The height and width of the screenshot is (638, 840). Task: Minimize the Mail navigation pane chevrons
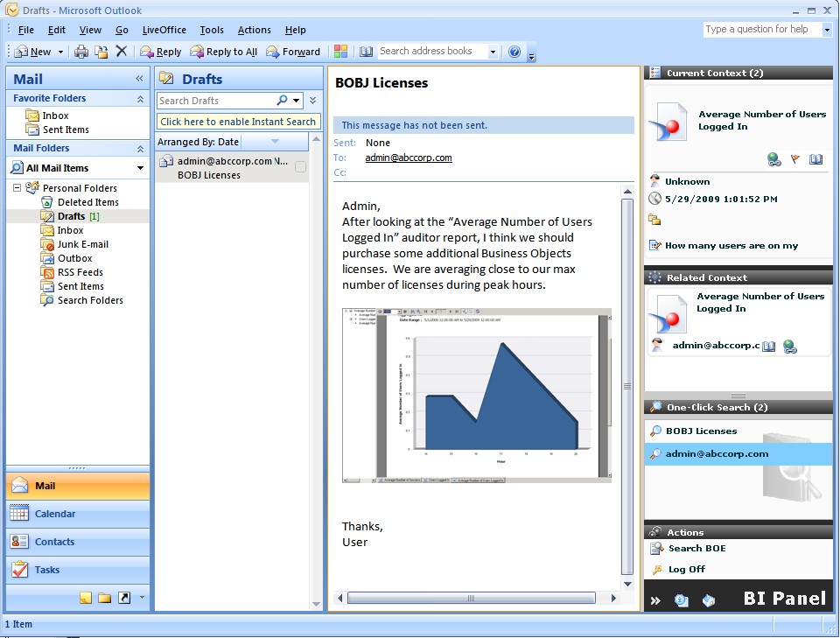[139, 79]
